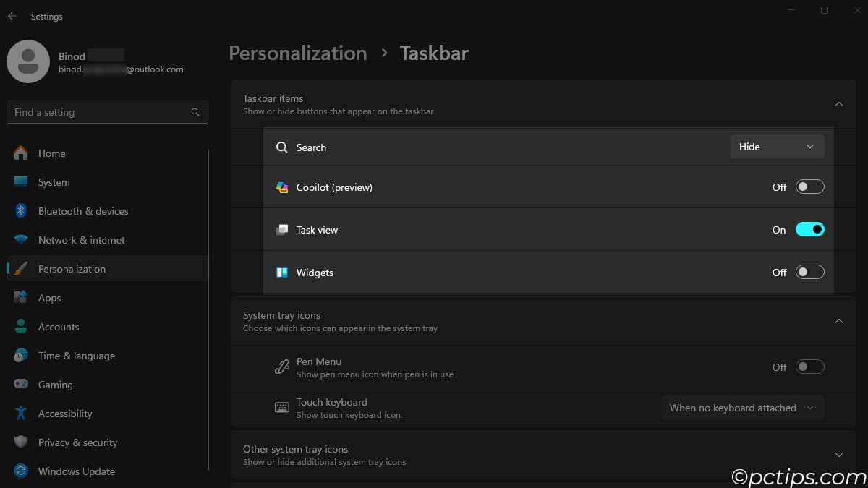This screenshot has width=868, height=488.
Task: Open the Touch keyboard dropdown
Action: pos(741,408)
